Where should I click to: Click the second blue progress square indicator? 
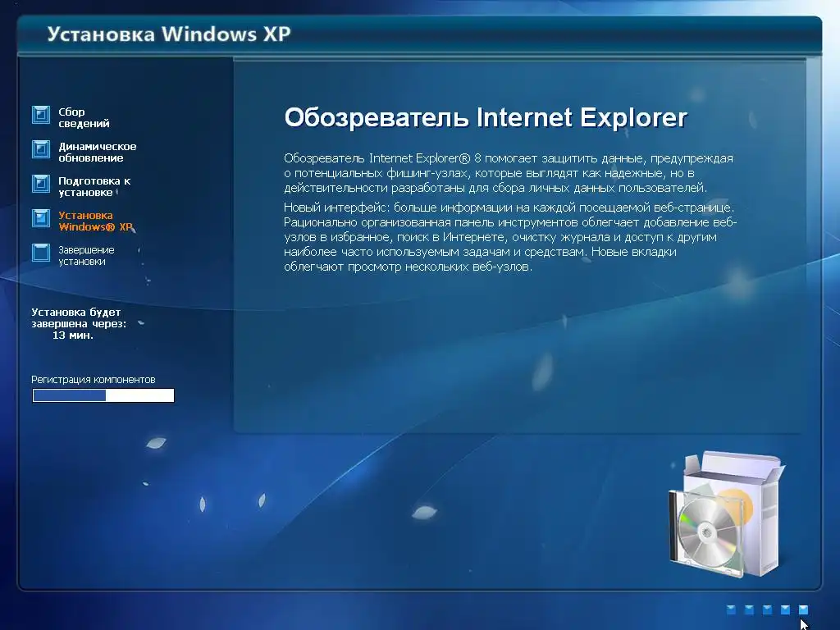pos(749,609)
